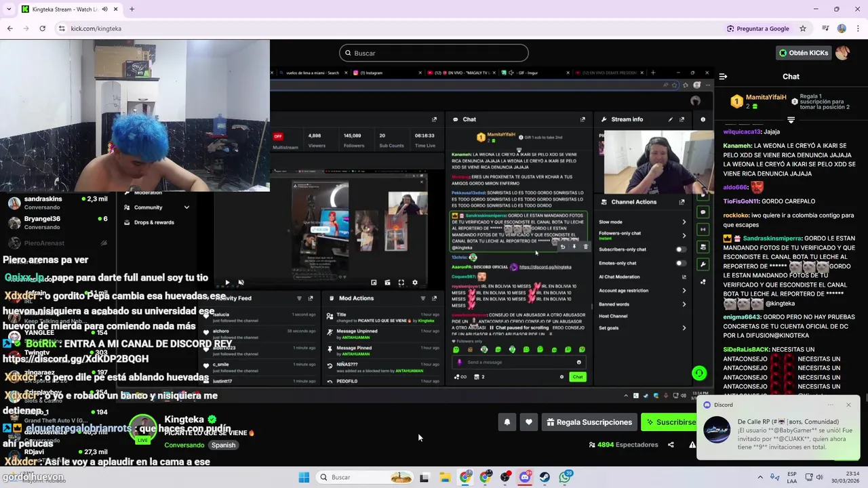Open Steam from the taskbar
This screenshot has height=488, width=868.
[545, 477]
